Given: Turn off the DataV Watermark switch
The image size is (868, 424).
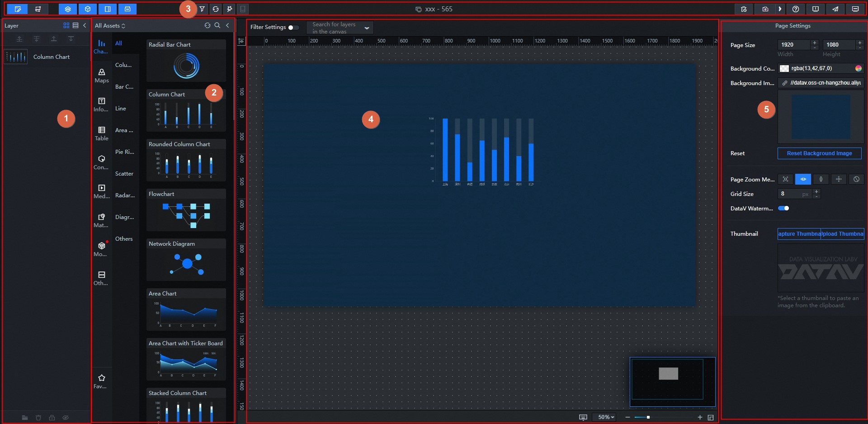Looking at the screenshot, I should coord(783,209).
